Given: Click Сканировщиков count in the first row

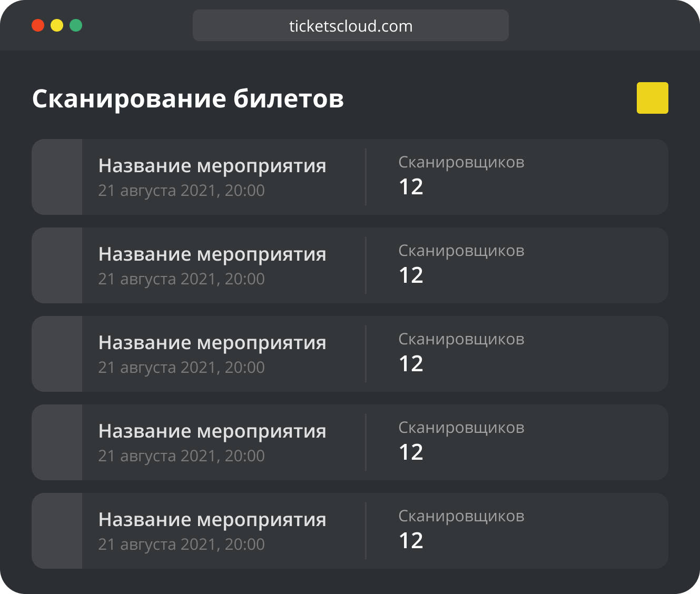Looking at the screenshot, I should click(411, 187).
